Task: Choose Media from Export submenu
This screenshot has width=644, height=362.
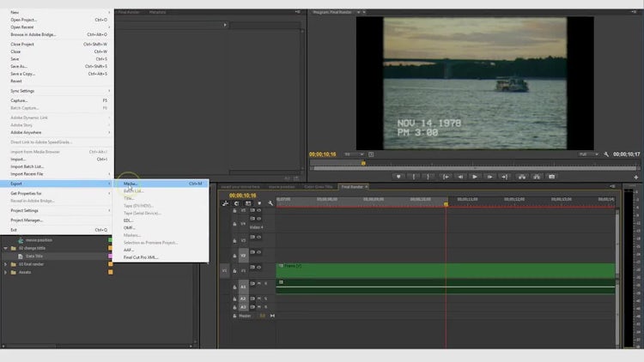Action: pyautogui.click(x=131, y=184)
